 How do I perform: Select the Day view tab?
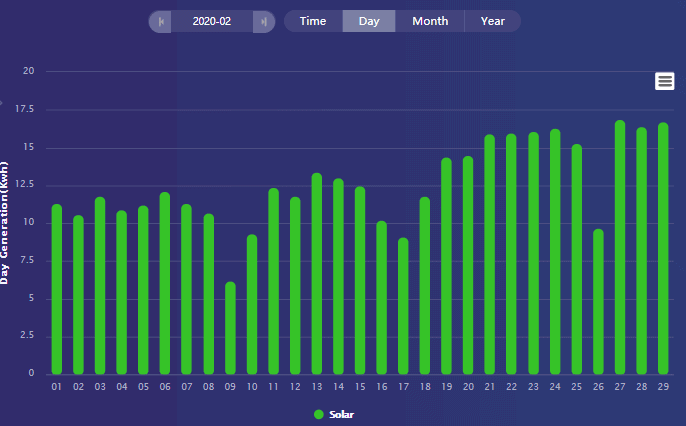point(369,21)
